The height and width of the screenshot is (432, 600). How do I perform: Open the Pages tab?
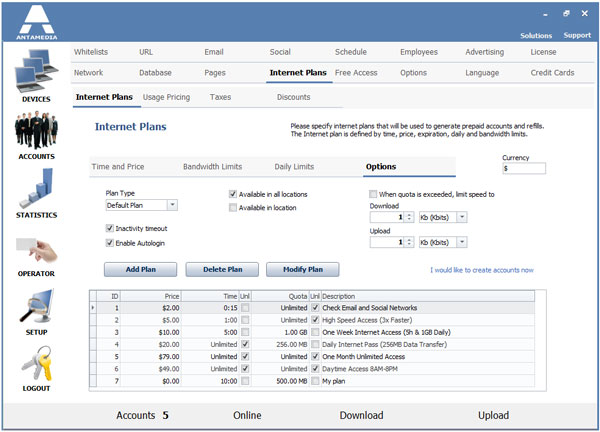tap(215, 73)
